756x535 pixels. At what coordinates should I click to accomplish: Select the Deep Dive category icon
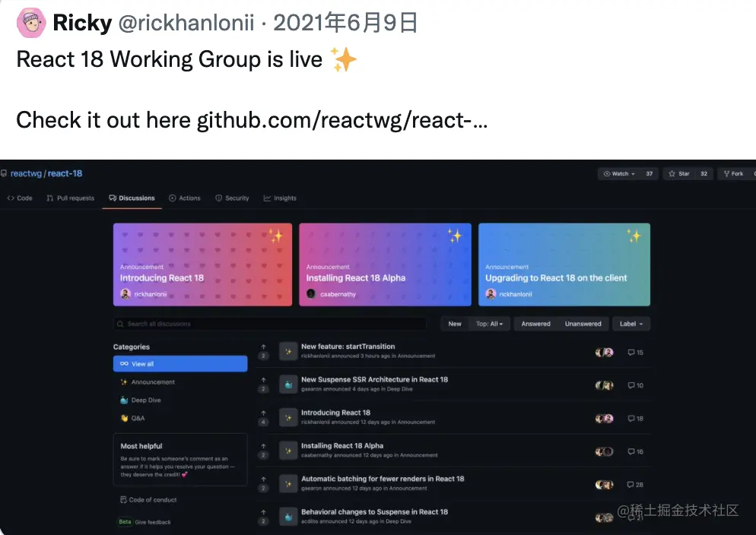click(x=124, y=400)
